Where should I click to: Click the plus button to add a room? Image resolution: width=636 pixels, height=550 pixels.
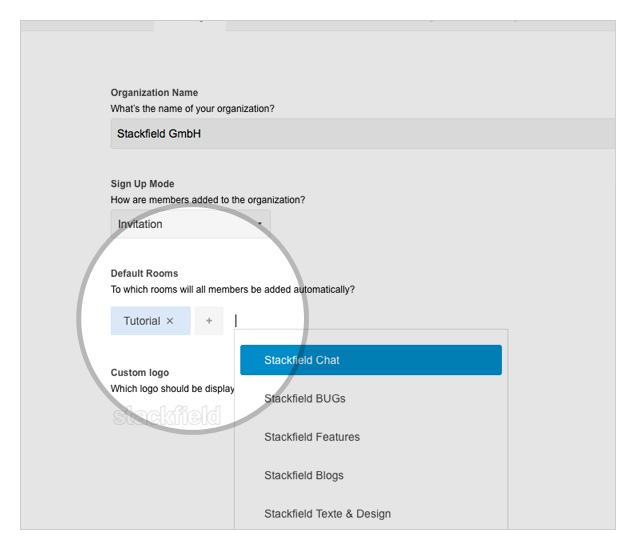tap(209, 321)
